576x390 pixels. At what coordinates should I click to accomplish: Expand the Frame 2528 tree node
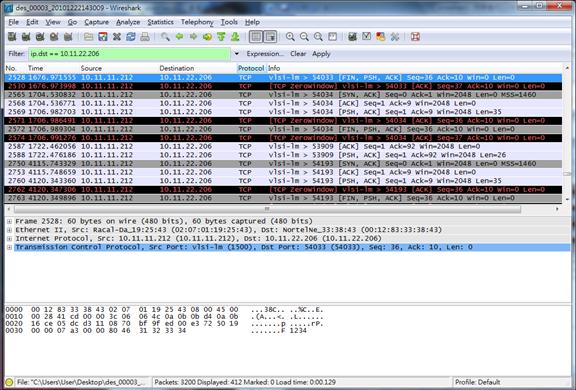(x=10, y=221)
